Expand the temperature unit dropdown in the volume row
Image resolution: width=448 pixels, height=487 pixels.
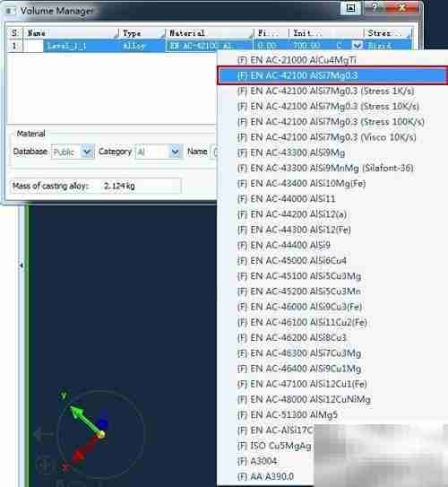click(x=358, y=46)
